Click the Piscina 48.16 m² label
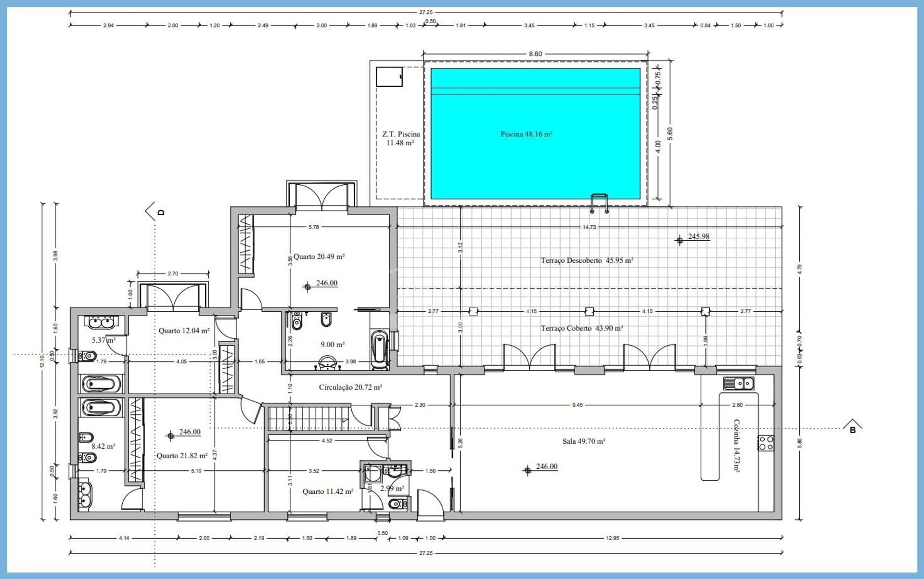 click(526, 134)
